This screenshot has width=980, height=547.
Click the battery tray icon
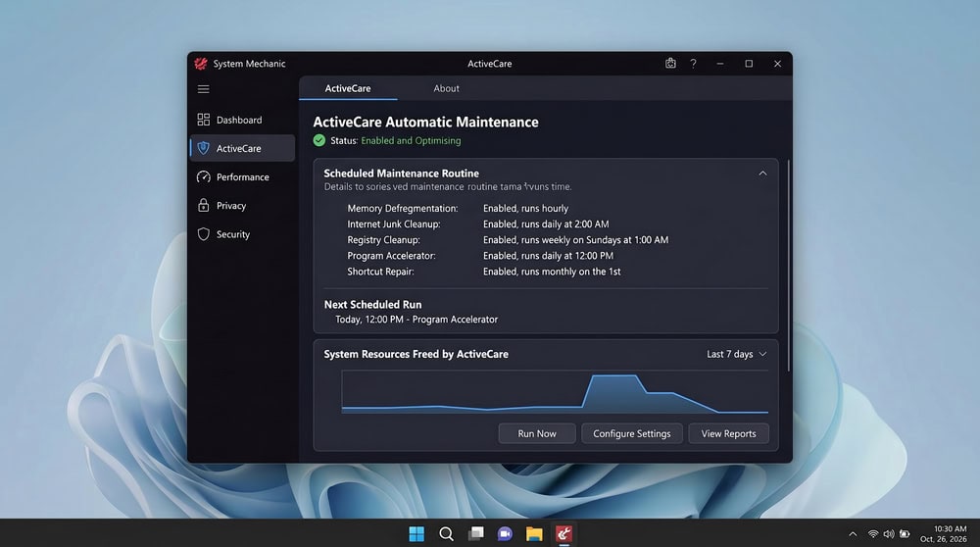(x=905, y=534)
